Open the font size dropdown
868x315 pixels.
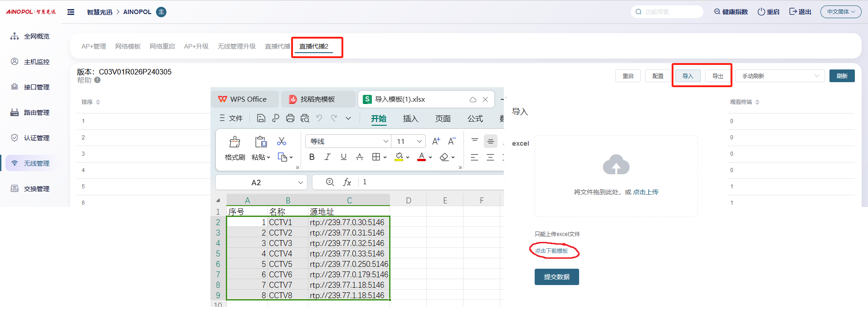point(419,142)
